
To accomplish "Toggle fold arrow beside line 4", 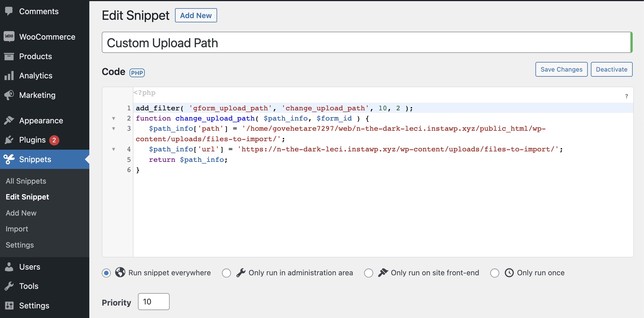I will (114, 149).
